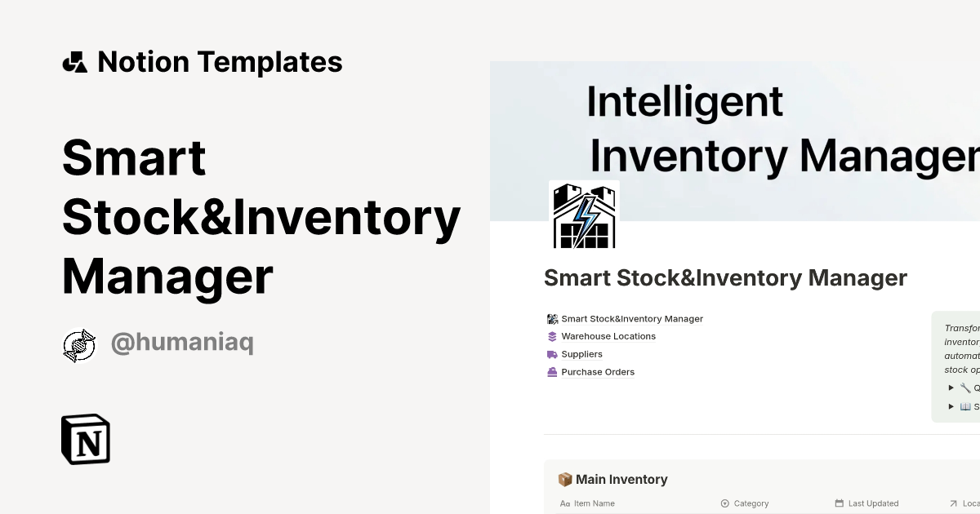
Task: Click the box icon next to Main Inventory
Action: point(563,479)
